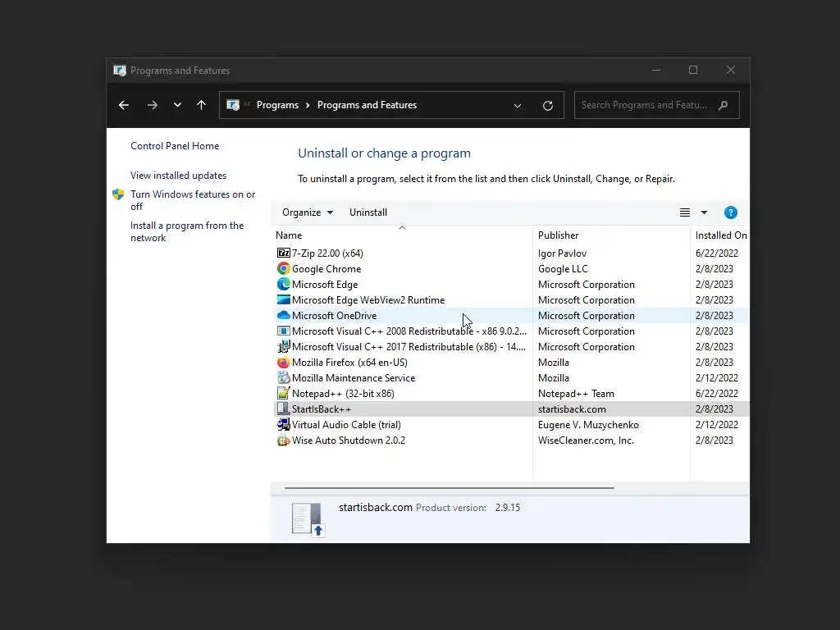Select Mozilla Firefox (x64 en-US) name
This screenshot has width=840, height=630.
coord(349,362)
